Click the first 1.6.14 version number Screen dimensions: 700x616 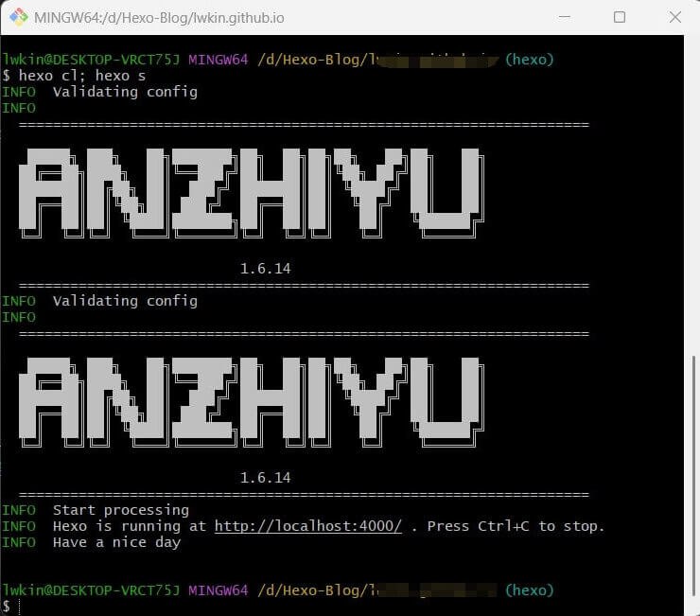click(265, 269)
